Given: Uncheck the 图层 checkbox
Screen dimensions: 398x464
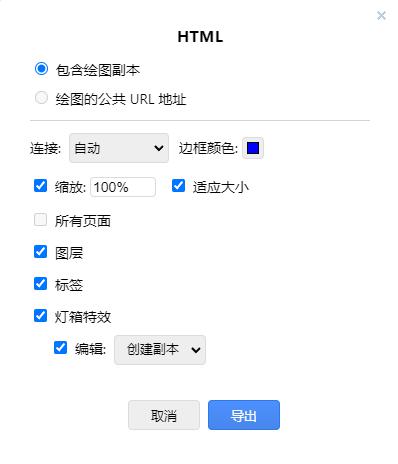Looking at the screenshot, I should [40, 252].
